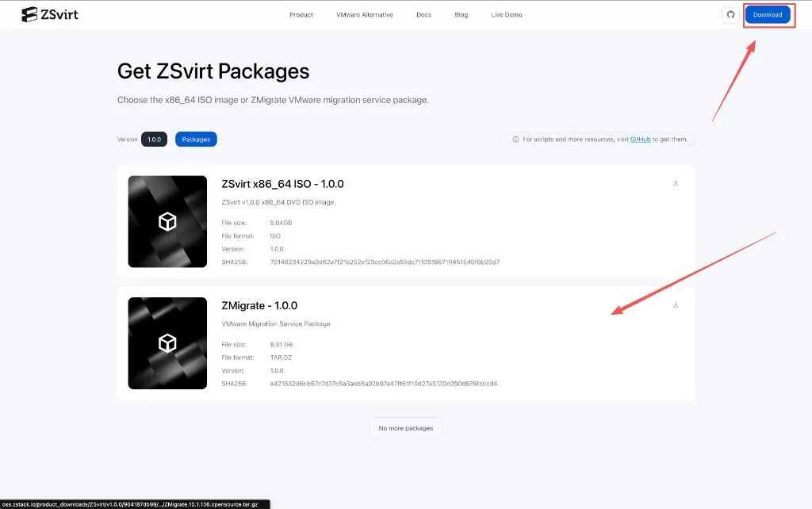The image size is (812, 509).
Task: Open the VMware Alternative page
Action: 365,14
